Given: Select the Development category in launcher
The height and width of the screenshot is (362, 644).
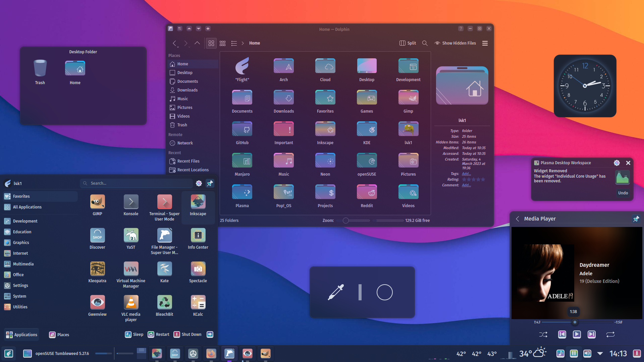Looking at the screenshot, I should pyautogui.click(x=40, y=221).
